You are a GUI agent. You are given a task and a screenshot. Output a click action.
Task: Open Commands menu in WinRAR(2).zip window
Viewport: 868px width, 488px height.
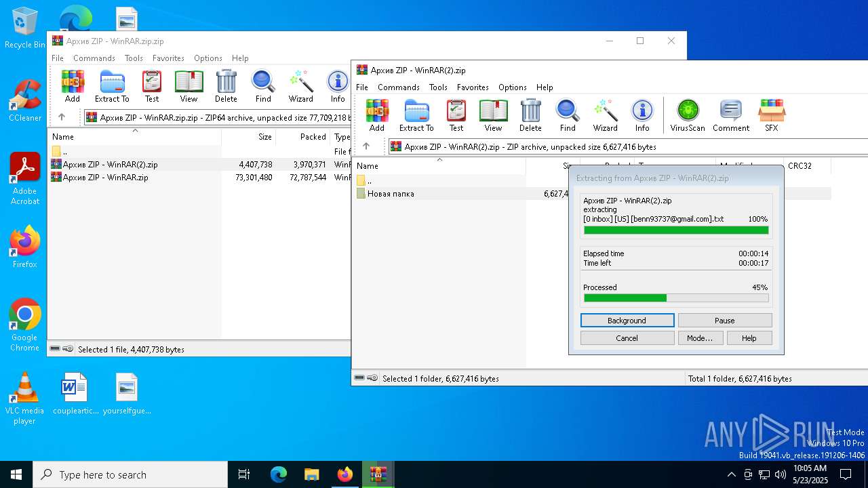coord(399,87)
